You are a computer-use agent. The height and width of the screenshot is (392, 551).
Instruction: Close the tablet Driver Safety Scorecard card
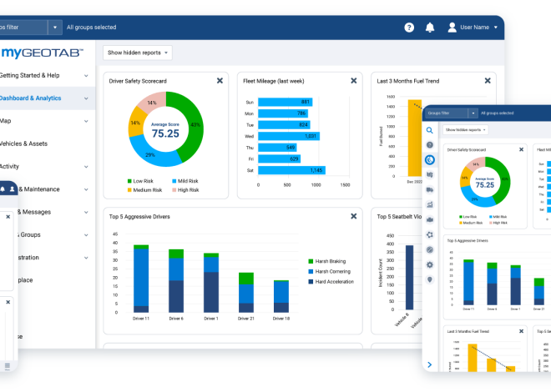(x=521, y=149)
